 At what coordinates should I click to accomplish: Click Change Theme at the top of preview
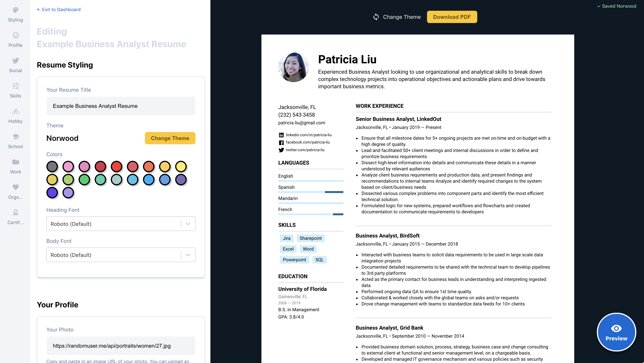[397, 17]
